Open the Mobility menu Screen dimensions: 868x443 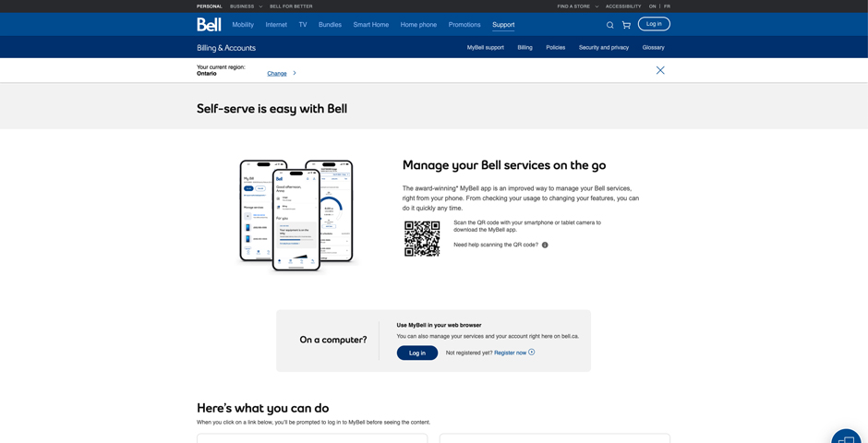(243, 25)
